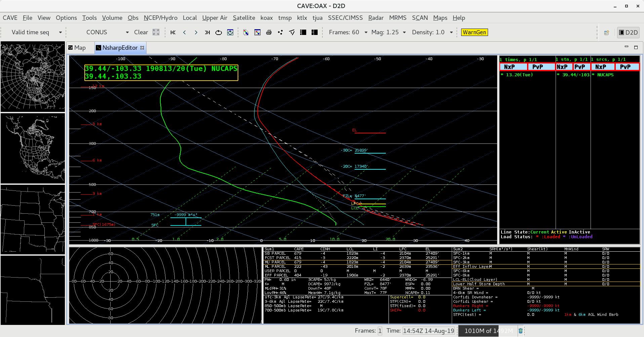Step forward one frame

tap(196, 32)
